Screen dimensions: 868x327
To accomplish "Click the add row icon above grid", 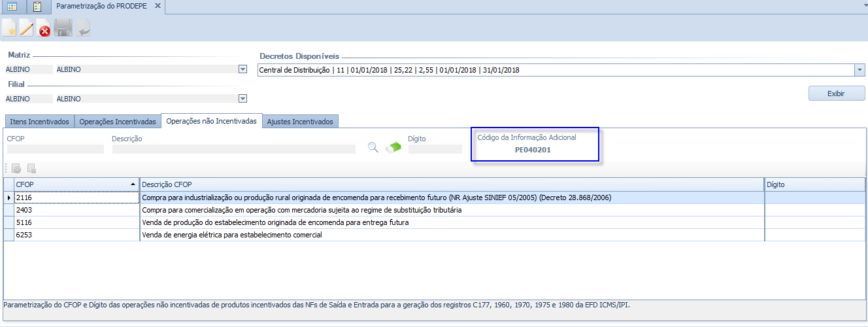I will pos(16,169).
